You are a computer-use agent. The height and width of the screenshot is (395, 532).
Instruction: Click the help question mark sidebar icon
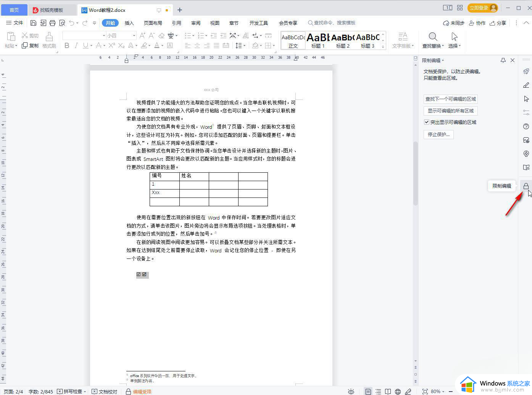click(526, 126)
